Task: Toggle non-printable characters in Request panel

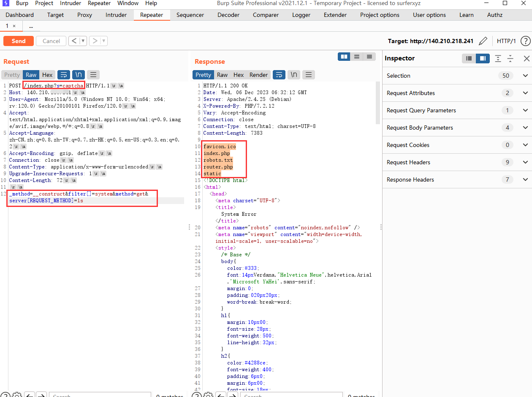Action: tap(79, 75)
